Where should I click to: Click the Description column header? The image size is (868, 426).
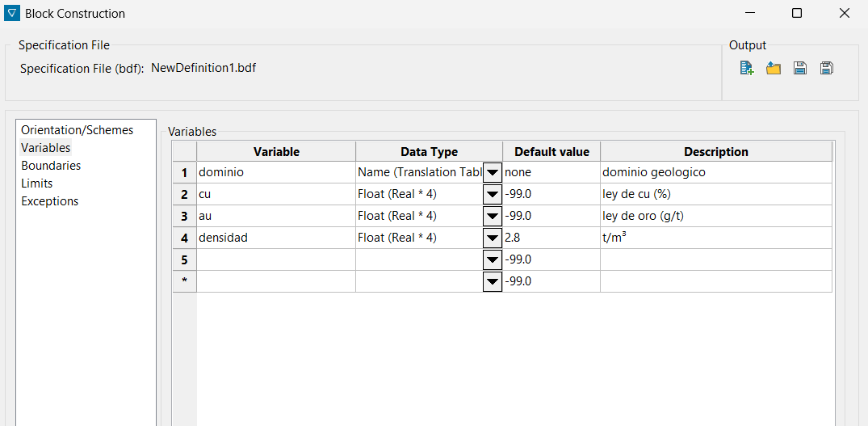tap(715, 151)
